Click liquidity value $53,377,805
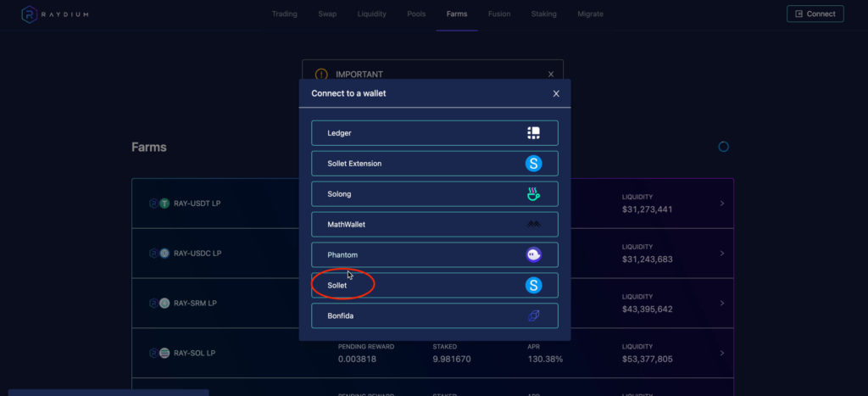The image size is (868, 396). tap(647, 359)
